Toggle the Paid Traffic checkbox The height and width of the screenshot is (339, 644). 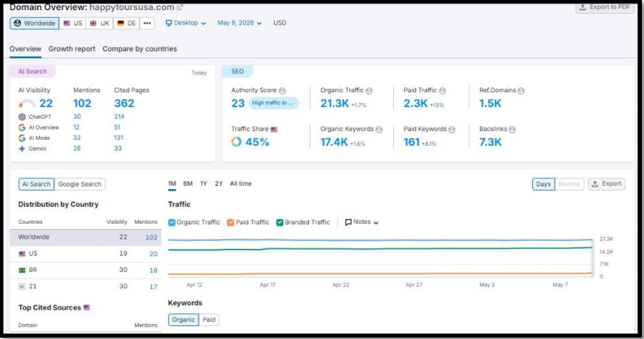point(230,222)
